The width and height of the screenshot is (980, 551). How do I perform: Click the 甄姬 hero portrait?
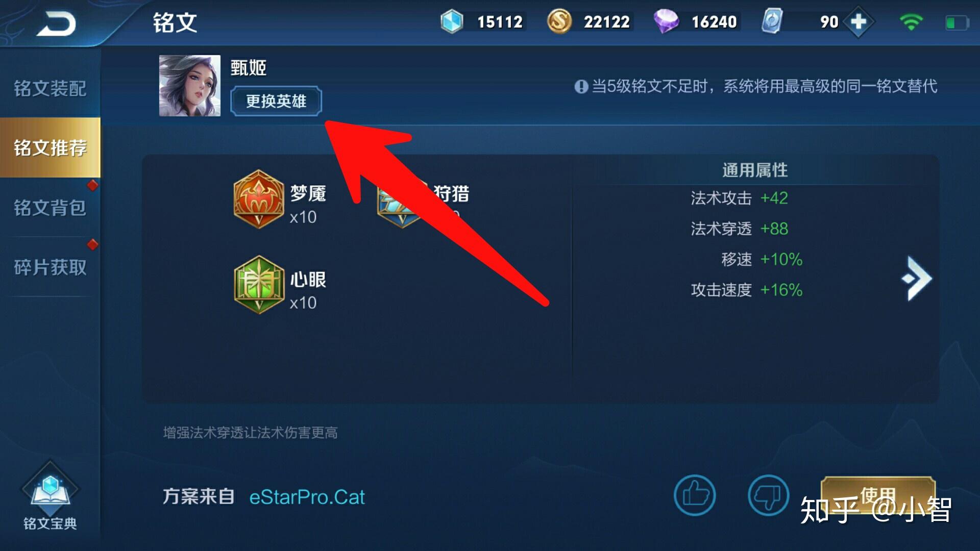pyautogui.click(x=190, y=86)
